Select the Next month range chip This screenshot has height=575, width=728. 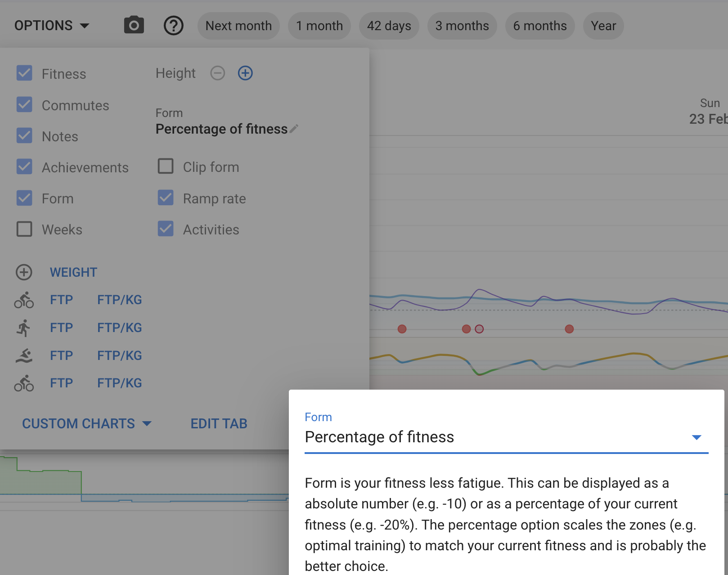click(238, 26)
